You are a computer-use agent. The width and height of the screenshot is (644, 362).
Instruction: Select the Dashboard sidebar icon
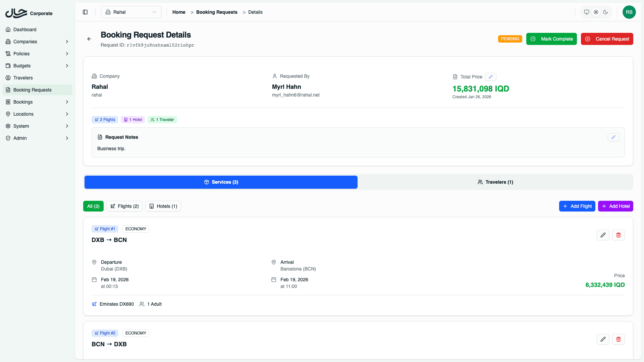click(8, 29)
